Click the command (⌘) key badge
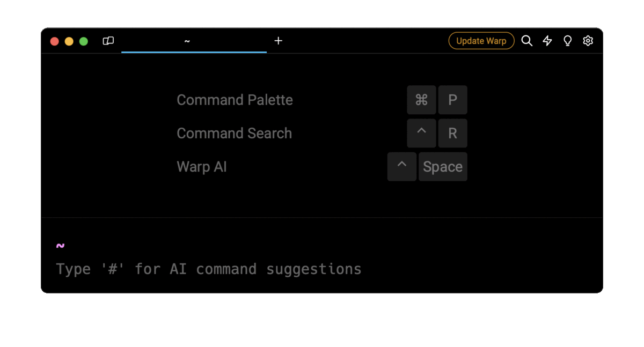Screen dimensions: 644x347 (x=421, y=100)
